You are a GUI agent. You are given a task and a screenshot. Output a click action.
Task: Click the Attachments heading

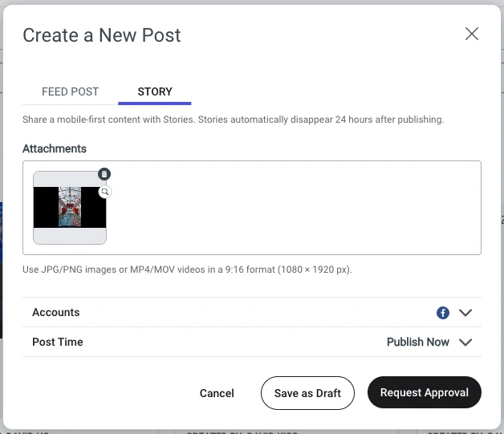pos(55,148)
